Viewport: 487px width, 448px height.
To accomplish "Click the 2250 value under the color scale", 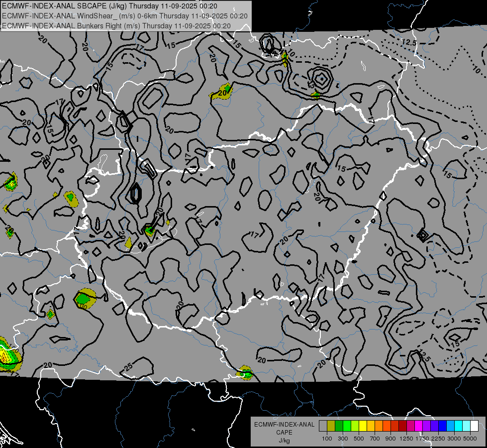I will tap(438, 439).
